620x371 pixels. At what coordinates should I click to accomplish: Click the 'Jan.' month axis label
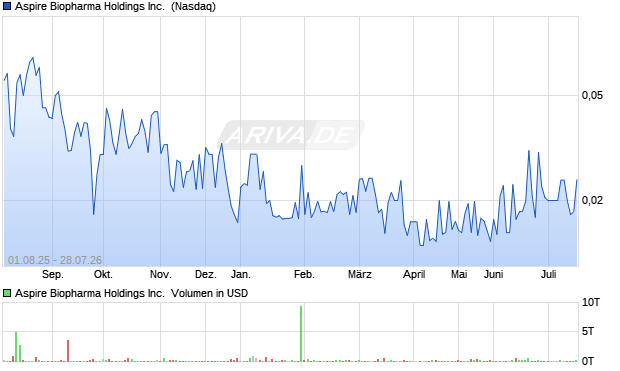(x=240, y=274)
